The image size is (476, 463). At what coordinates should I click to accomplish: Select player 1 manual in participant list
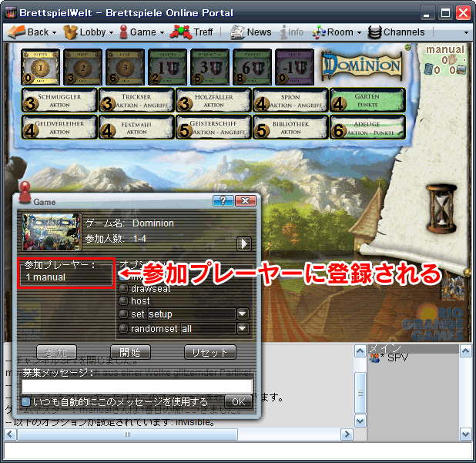[x=45, y=277]
